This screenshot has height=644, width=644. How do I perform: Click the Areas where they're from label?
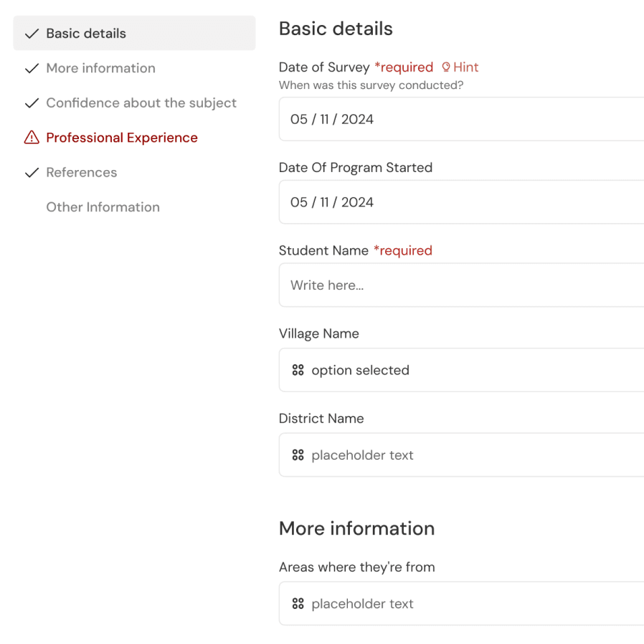tap(356, 567)
